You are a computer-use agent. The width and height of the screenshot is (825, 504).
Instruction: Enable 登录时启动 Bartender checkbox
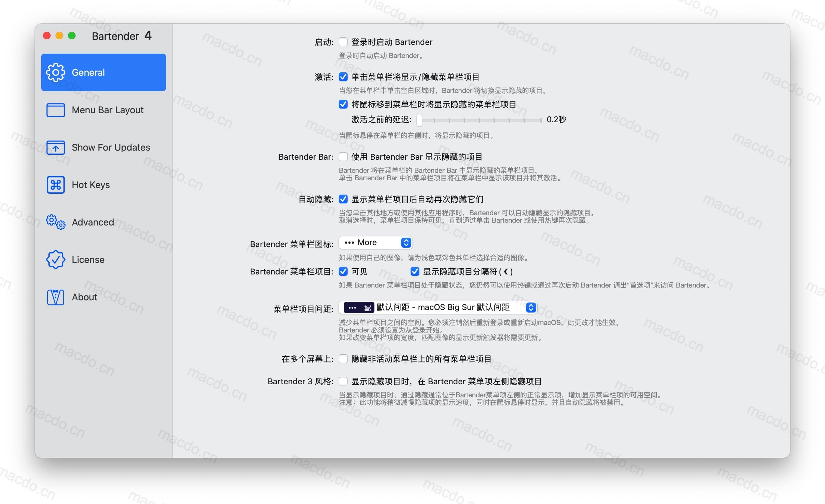[x=343, y=42]
